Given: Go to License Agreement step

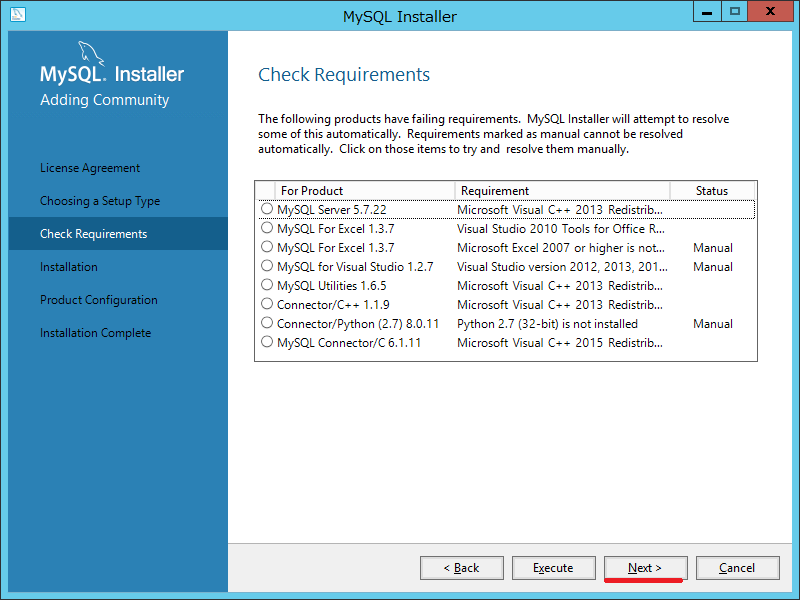Looking at the screenshot, I should [x=90, y=168].
